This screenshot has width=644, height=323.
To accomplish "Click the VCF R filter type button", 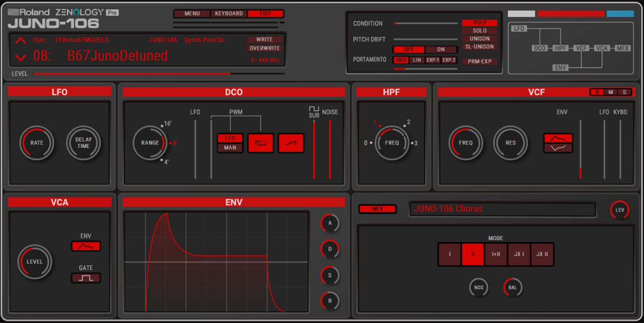I will click(597, 92).
